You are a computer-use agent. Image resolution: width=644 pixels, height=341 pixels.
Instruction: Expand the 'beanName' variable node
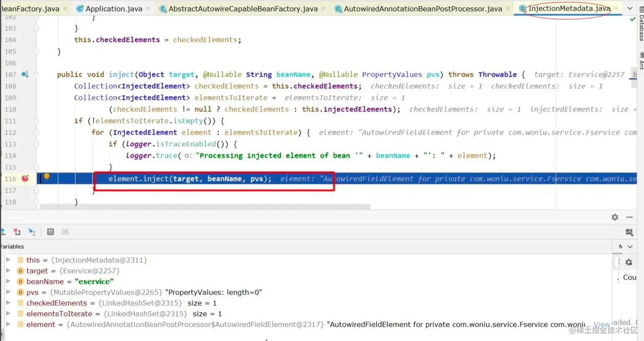click(x=8, y=281)
